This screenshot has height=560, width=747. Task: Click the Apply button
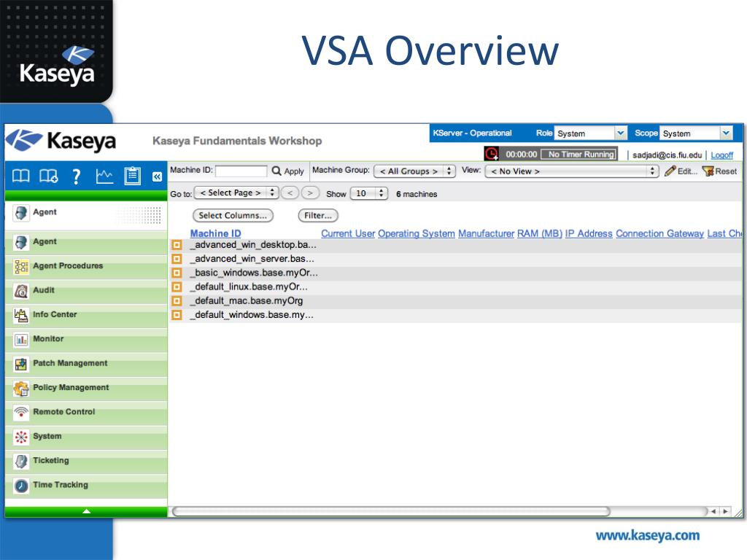pos(287,171)
